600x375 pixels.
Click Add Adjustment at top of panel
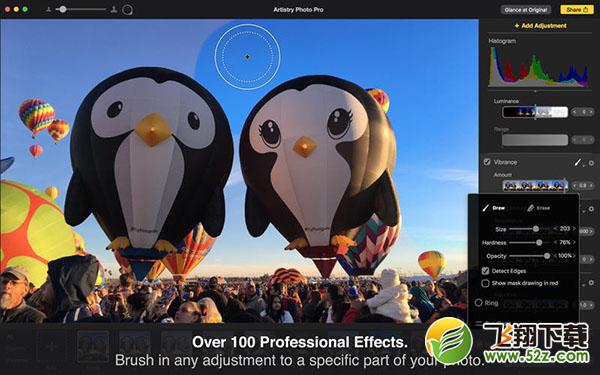[x=540, y=26]
